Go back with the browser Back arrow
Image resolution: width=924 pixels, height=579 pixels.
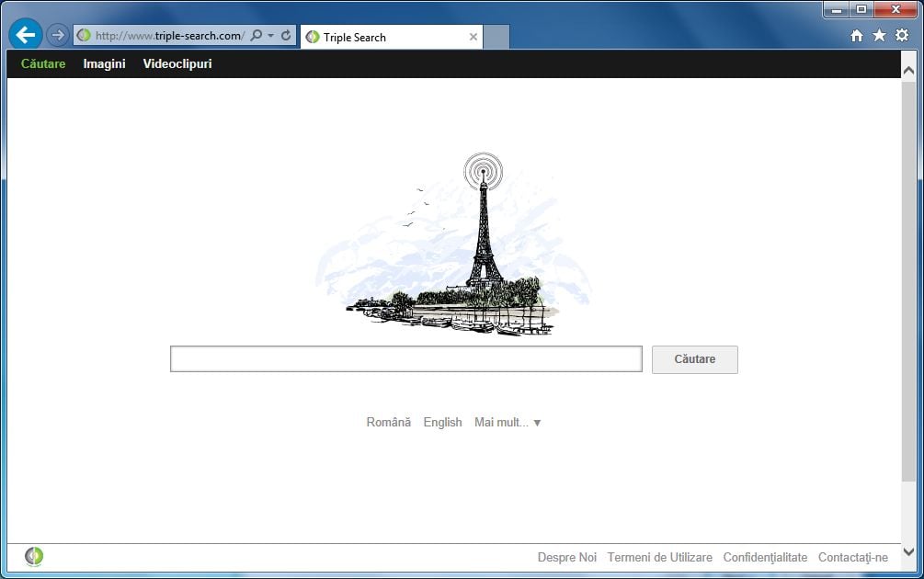pos(26,35)
